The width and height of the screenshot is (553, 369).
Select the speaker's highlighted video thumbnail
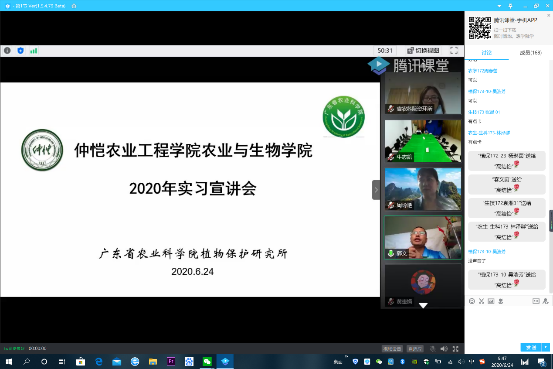pyautogui.click(x=423, y=237)
